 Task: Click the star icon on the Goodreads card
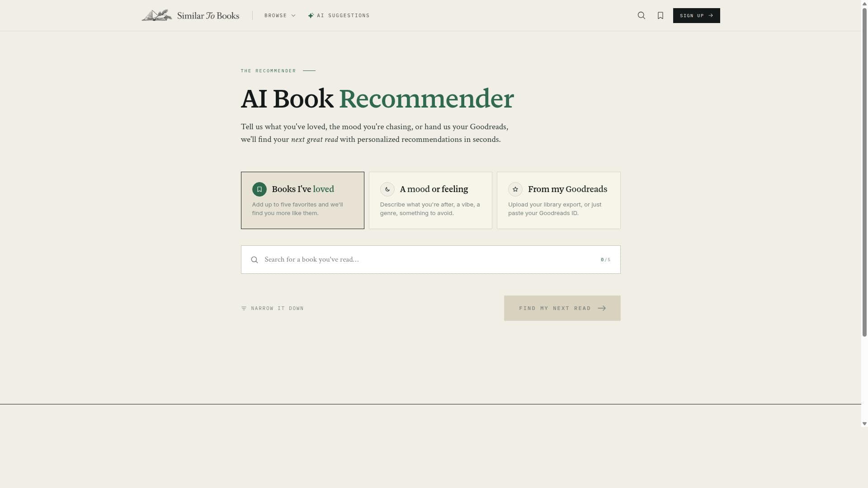[515, 189]
